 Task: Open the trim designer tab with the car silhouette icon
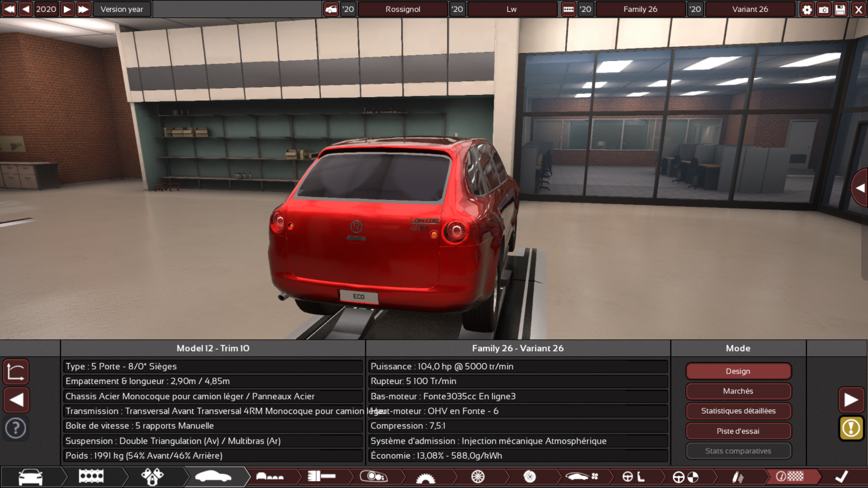coord(213,477)
